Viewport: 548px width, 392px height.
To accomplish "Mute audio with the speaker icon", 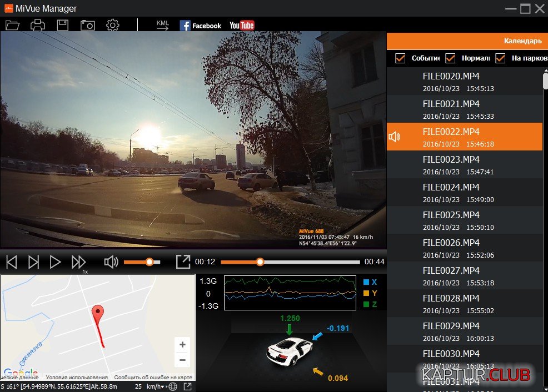I will tap(111, 262).
